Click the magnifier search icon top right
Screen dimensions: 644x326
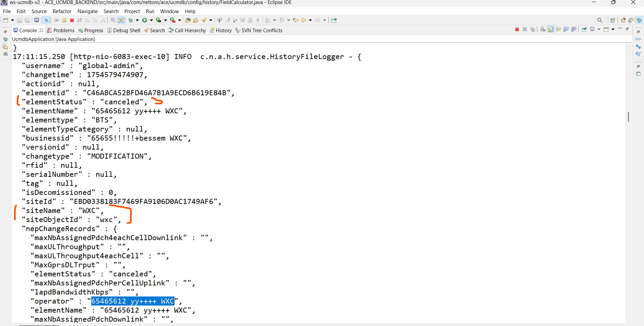(600, 20)
